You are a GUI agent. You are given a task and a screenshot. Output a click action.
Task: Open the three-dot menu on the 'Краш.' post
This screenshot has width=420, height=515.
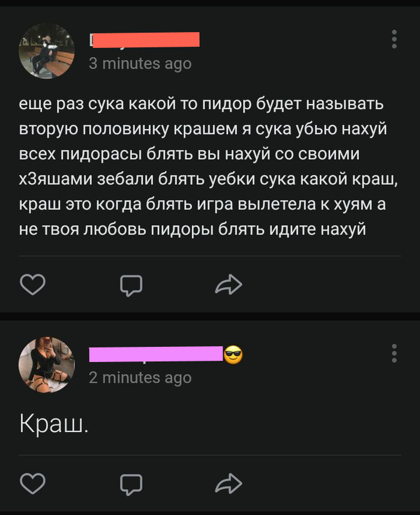pos(394,353)
